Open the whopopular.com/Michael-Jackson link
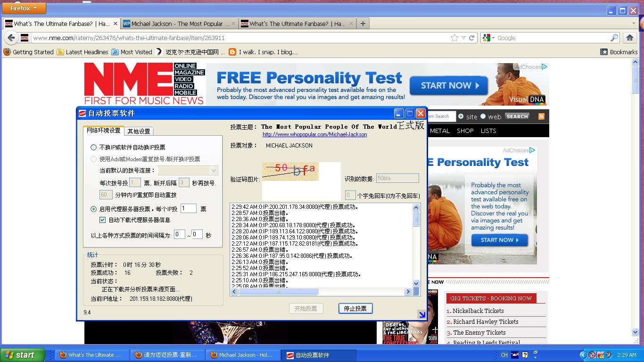The image size is (644, 362). (314, 134)
